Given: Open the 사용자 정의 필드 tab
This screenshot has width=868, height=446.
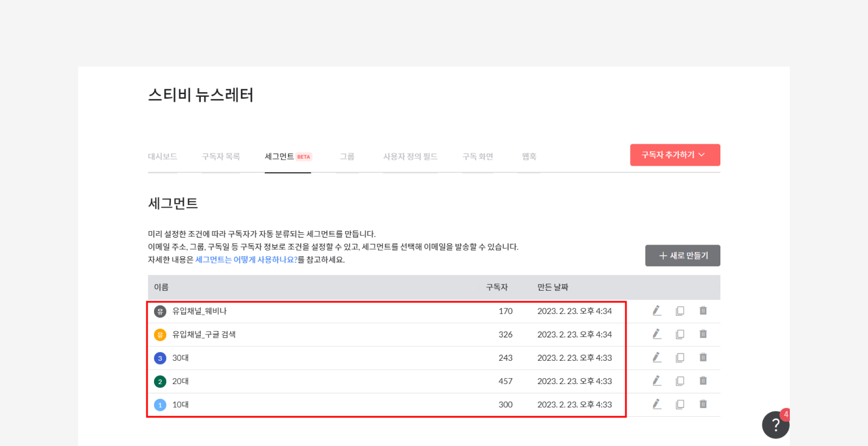Looking at the screenshot, I should pos(410,156).
